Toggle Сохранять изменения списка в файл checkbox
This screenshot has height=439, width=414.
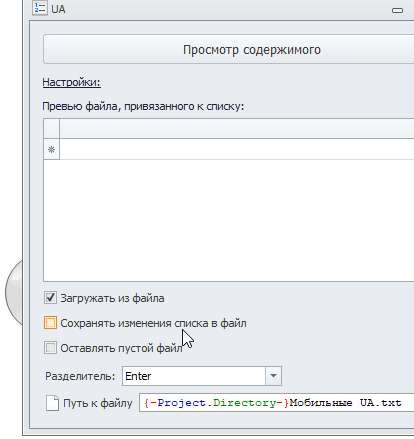pyautogui.click(x=50, y=323)
